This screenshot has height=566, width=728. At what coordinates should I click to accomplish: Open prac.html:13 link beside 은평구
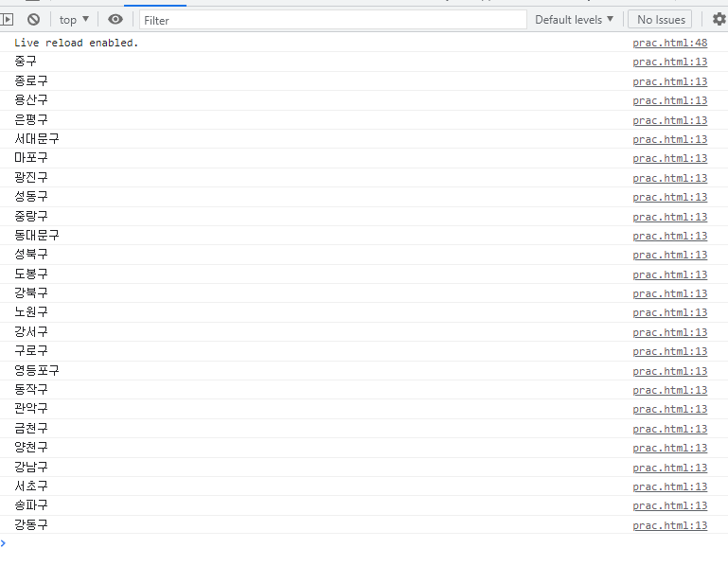pyautogui.click(x=670, y=120)
